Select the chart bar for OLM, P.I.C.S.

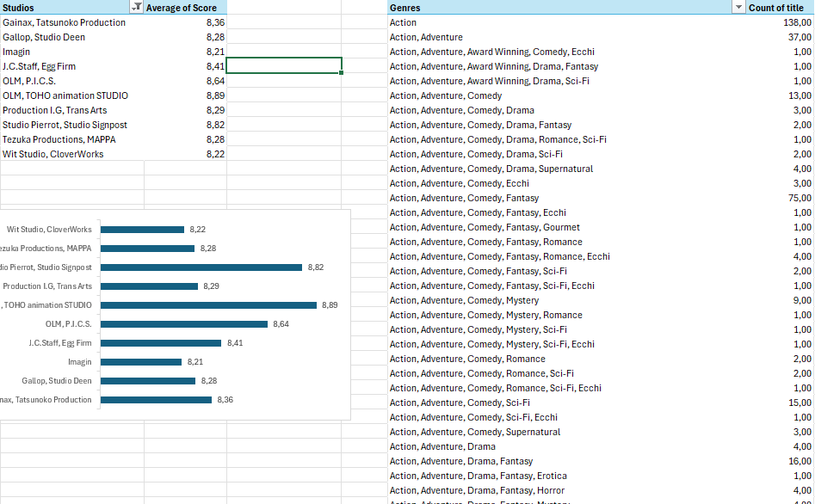pyautogui.click(x=183, y=324)
